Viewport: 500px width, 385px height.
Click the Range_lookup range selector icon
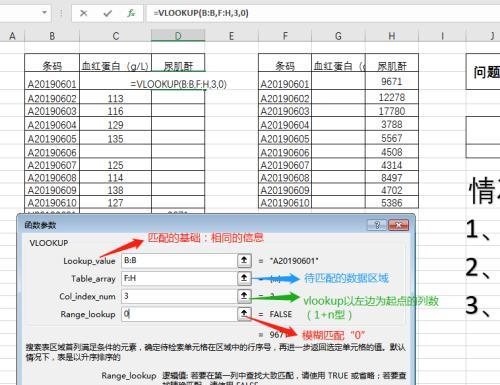click(244, 314)
